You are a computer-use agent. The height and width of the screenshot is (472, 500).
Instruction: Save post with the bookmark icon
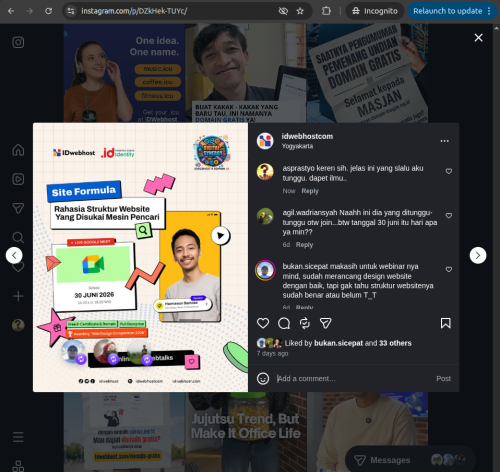[446, 323]
